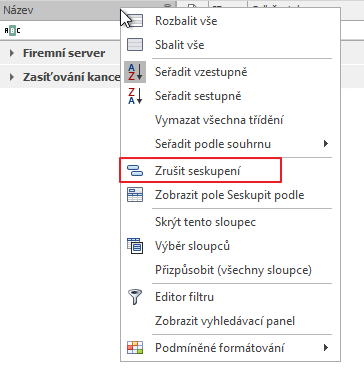Select Seřadit vzestupně menu entry
Screen dimensions: 364x376
pyautogui.click(x=230, y=72)
